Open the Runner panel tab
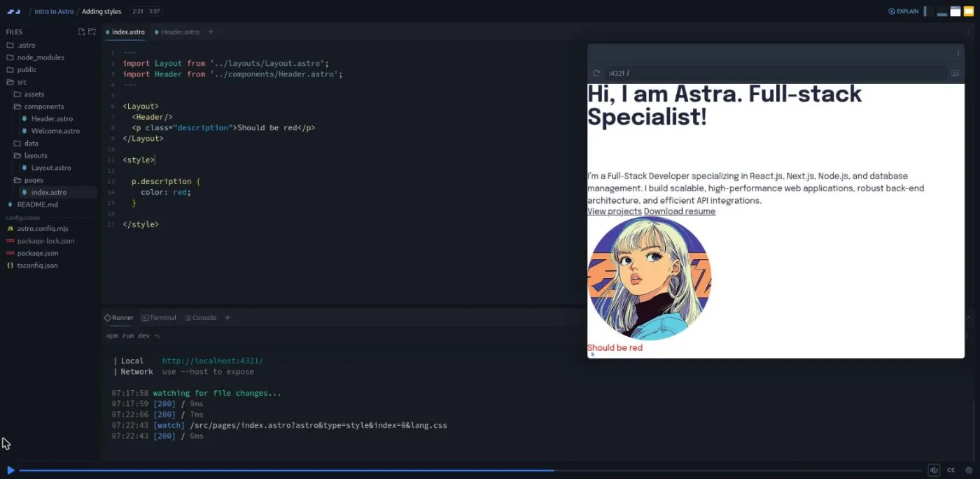Image resolution: width=980 pixels, height=479 pixels. (119, 317)
